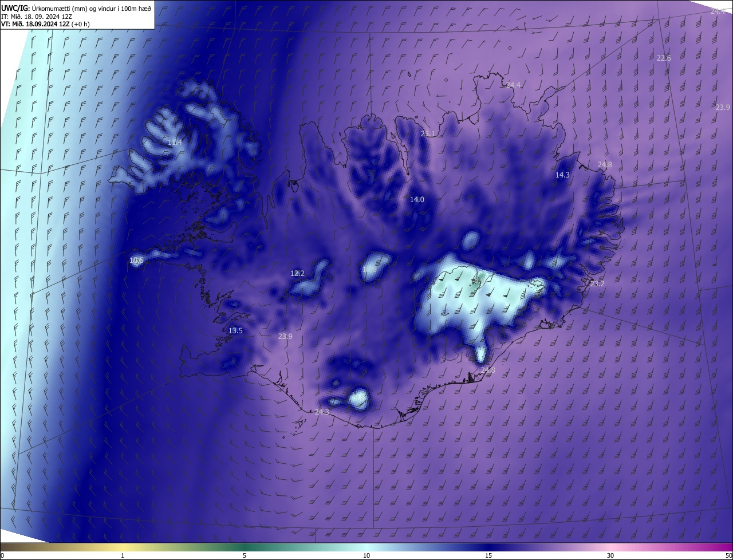Click the 23.9 value off the northeast coast
This screenshot has width=733, height=560.
pyautogui.click(x=723, y=107)
